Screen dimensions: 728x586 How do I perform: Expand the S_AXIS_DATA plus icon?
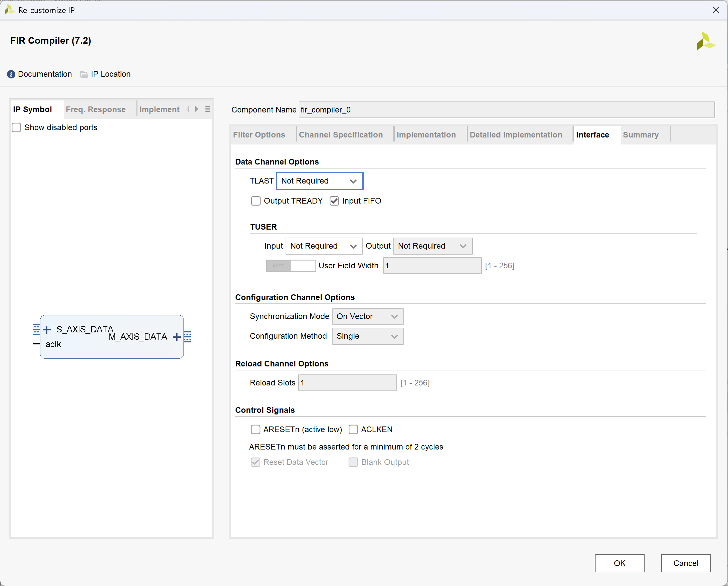click(x=47, y=329)
